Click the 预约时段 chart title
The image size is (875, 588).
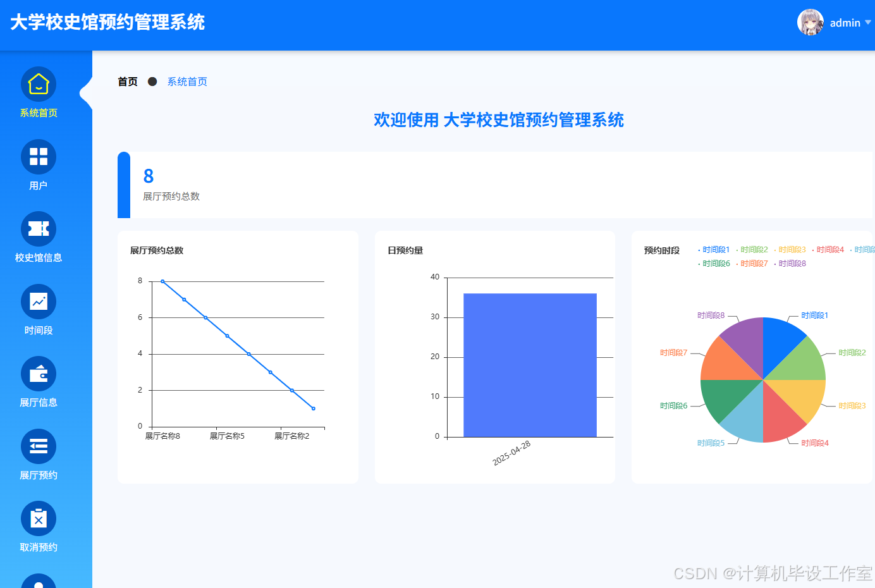(662, 250)
